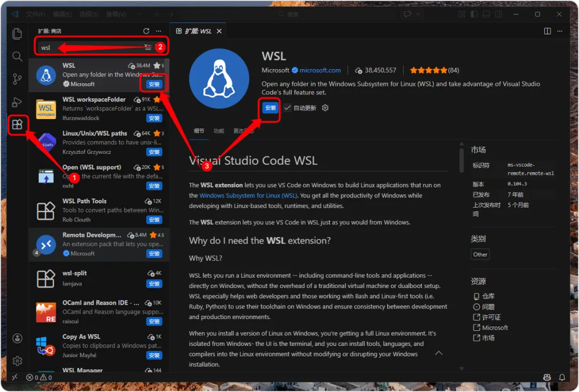Open the 文件 menu
This screenshot has height=392, width=579.
[35, 14]
